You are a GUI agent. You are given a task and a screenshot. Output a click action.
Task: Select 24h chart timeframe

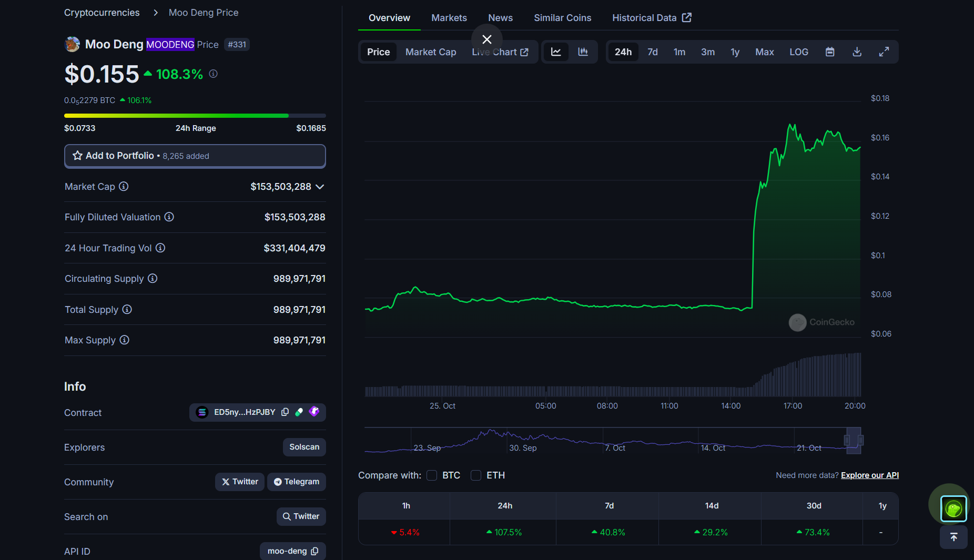623,52
